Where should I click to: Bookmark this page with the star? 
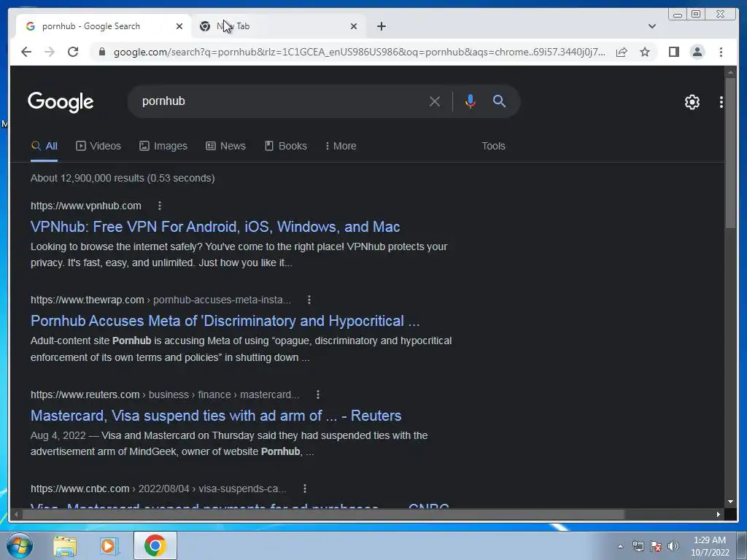coord(645,52)
